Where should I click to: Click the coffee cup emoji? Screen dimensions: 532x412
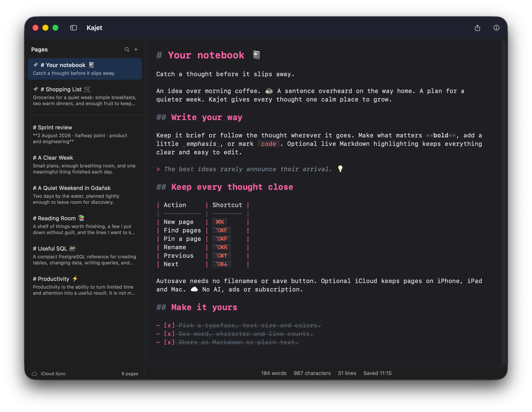coord(269,91)
